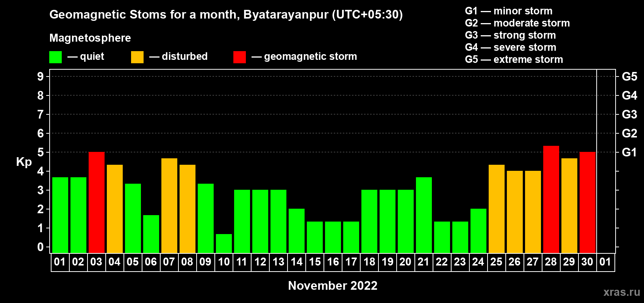Select the green bar for day 24
The image size is (644, 303).
coord(478,231)
